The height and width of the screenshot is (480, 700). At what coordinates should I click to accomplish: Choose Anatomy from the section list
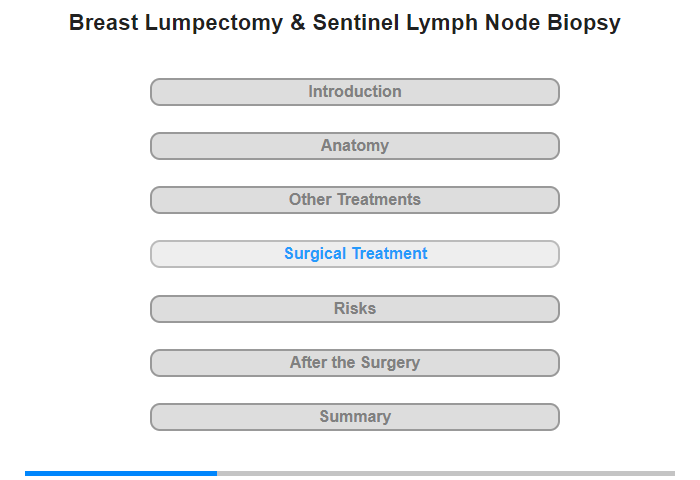coord(354,146)
